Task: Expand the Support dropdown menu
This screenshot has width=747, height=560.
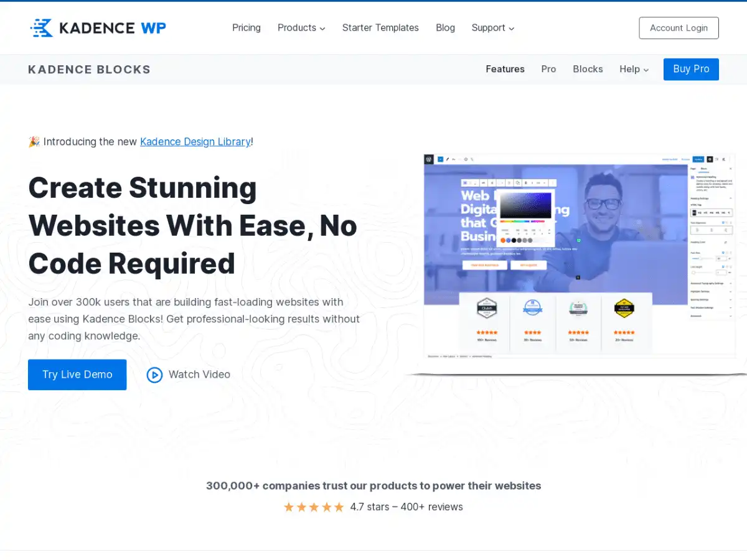Action: tap(493, 28)
